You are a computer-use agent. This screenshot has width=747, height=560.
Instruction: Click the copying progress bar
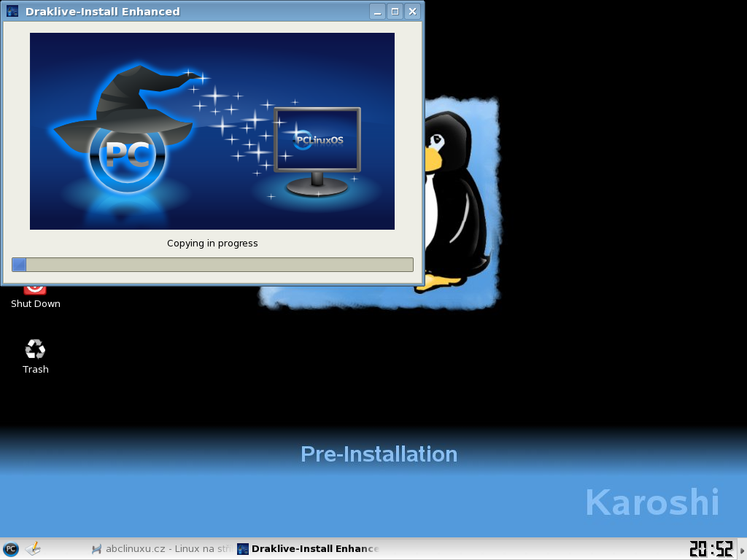coord(212,265)
